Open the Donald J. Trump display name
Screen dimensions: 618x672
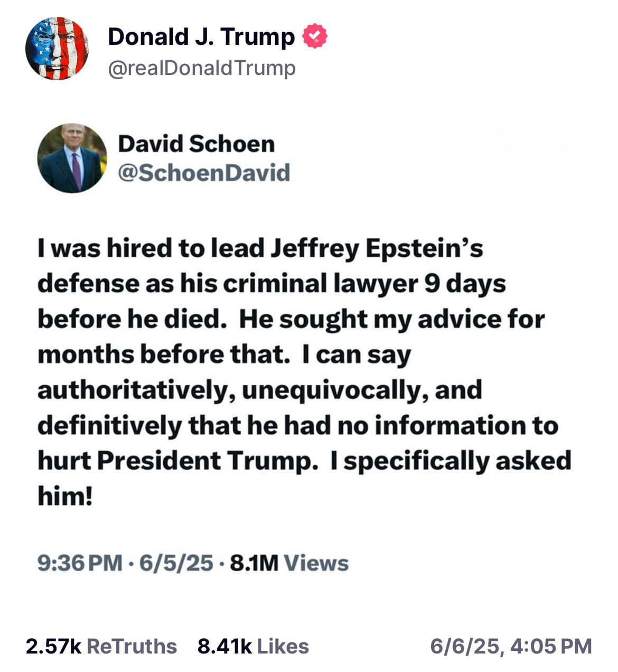(201, 37)
